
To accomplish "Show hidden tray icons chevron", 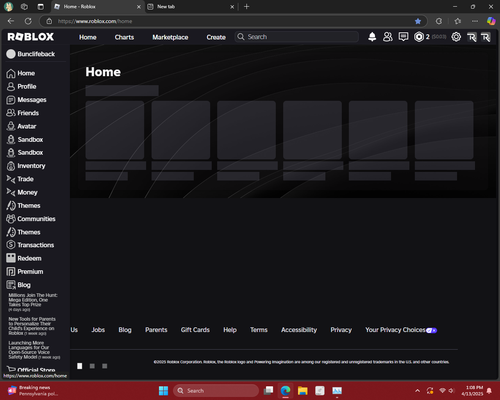I will [x=417, y=391].
